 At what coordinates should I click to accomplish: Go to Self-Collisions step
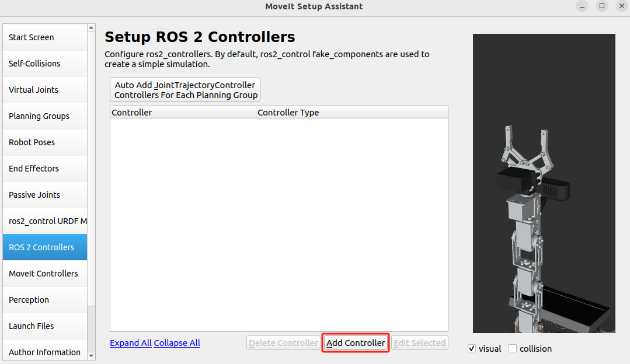tap(45, 64)
